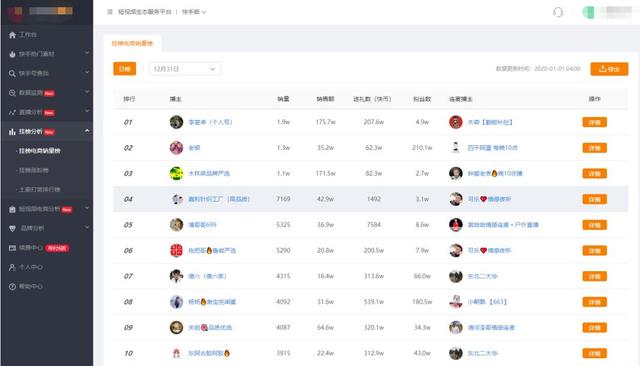640x366 pixels.
Task: Open rank 03 blogger name link
Action: pos(209,173)
